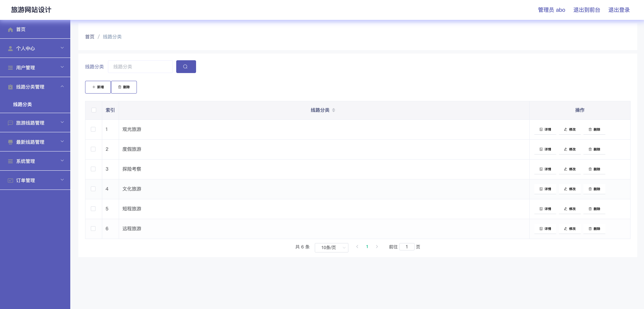Select the 文化旅游 row checkbox
This screenshot has height=309, width=644.
(93, 189)
